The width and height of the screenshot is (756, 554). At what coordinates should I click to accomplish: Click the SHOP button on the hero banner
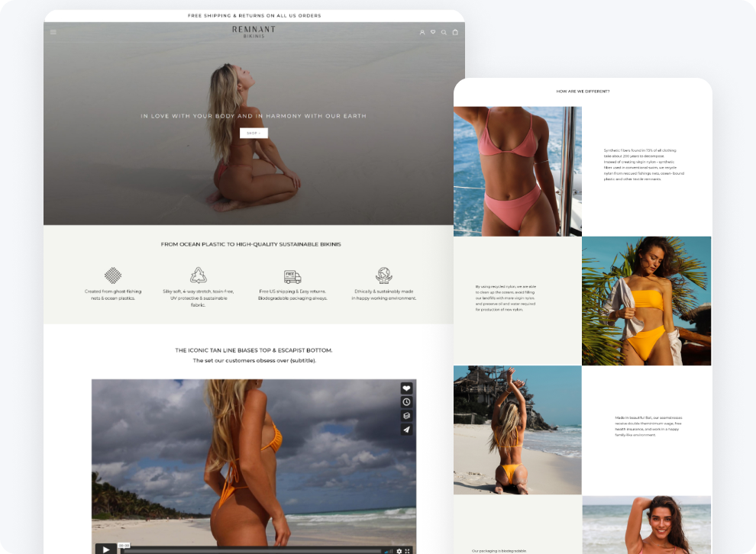coord(253,132)
